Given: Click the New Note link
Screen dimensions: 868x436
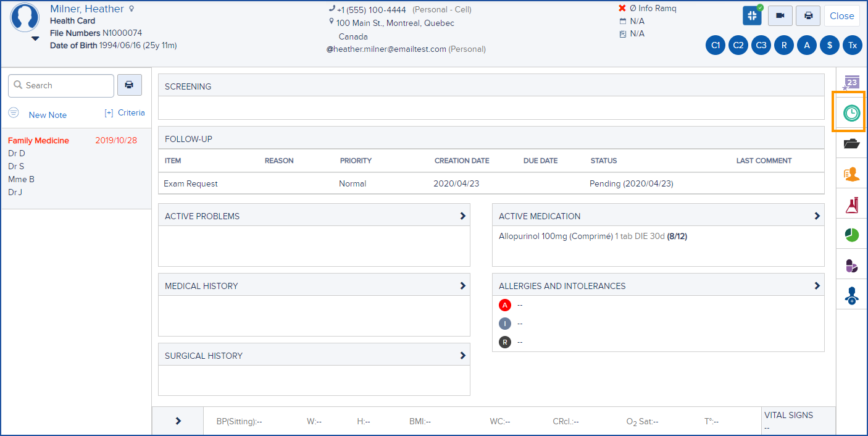Looking at the screenshot, I should [x=48, y=115].
